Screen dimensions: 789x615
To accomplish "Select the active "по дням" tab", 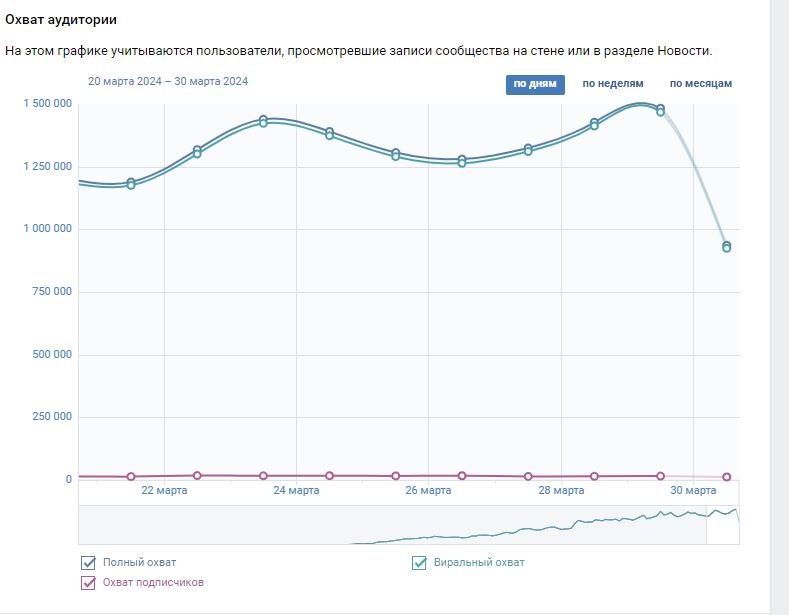I will (x=534, y=84).
